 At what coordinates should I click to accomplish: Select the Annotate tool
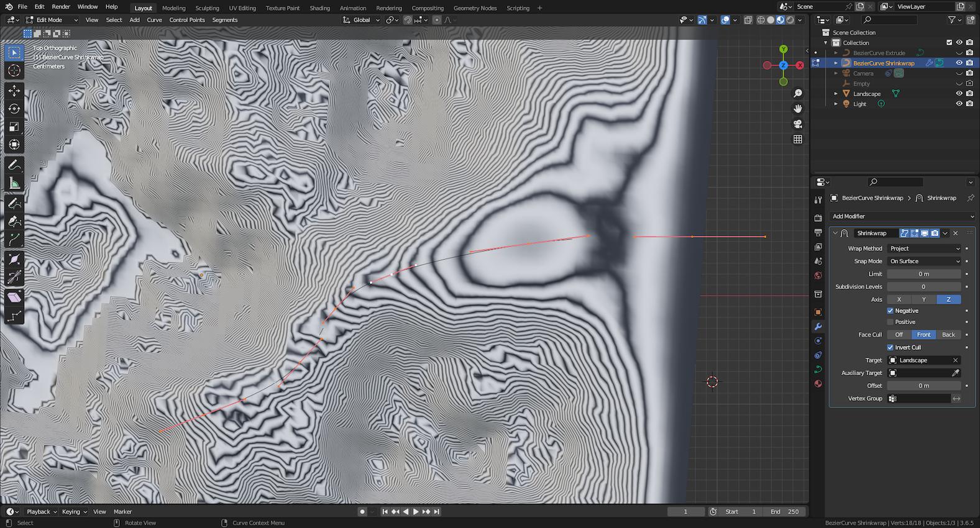(x=14, y=165)
